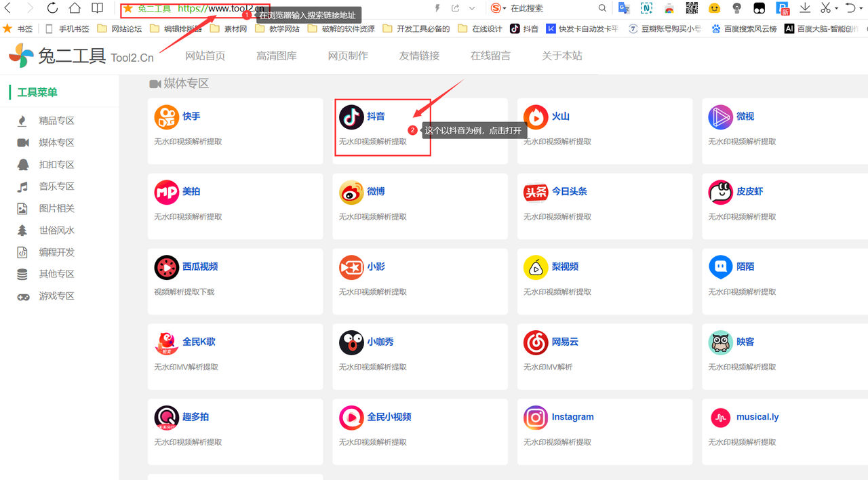Open the translate extension icon

tap(624, 8)
